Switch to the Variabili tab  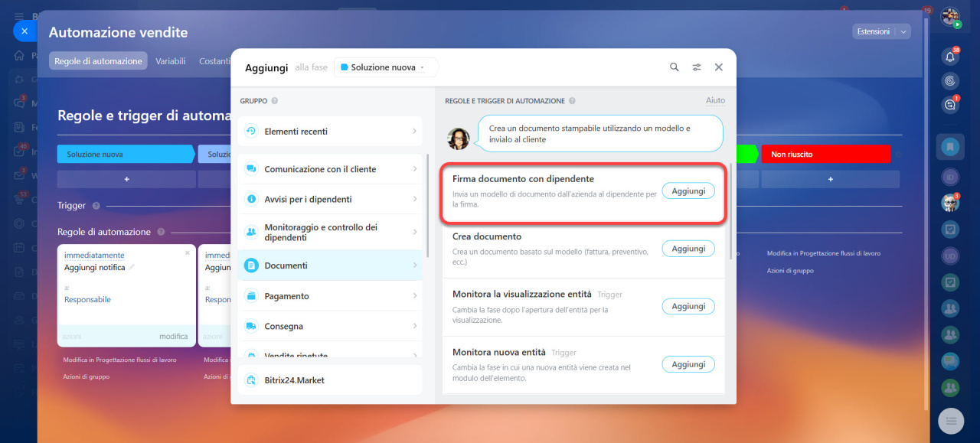(171, 61)
